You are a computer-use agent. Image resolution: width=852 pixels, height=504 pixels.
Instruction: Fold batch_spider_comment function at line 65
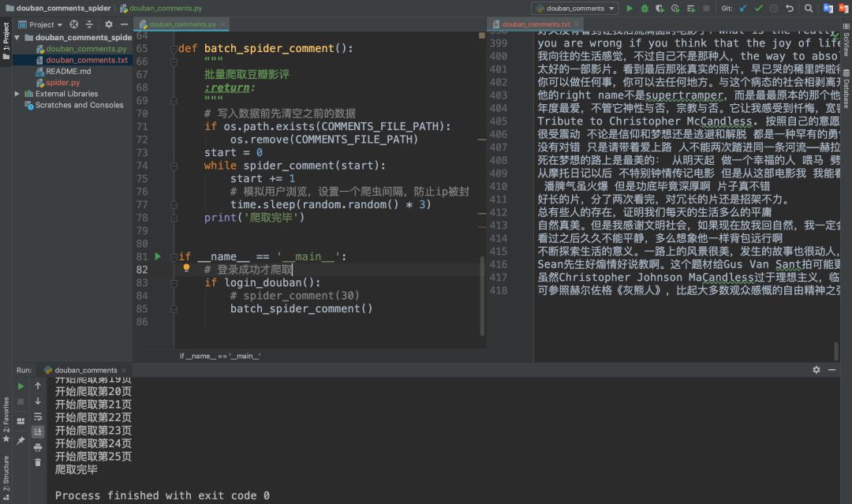click(174, 49)
